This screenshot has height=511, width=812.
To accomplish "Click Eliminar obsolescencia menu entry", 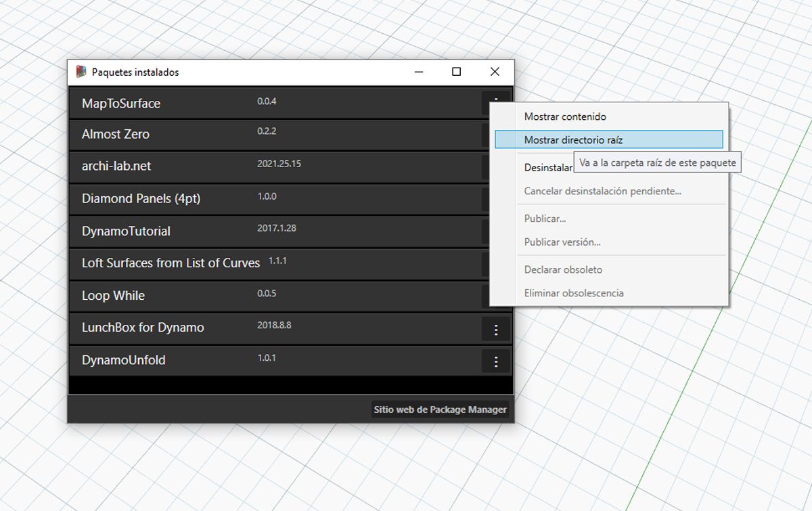I will point(609,293).
